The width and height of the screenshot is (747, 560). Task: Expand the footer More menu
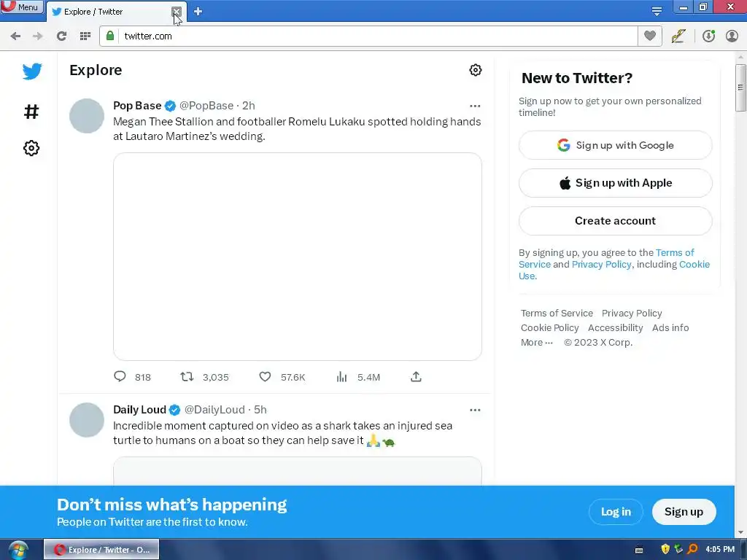pyautogui.click(x=537, y=343)
